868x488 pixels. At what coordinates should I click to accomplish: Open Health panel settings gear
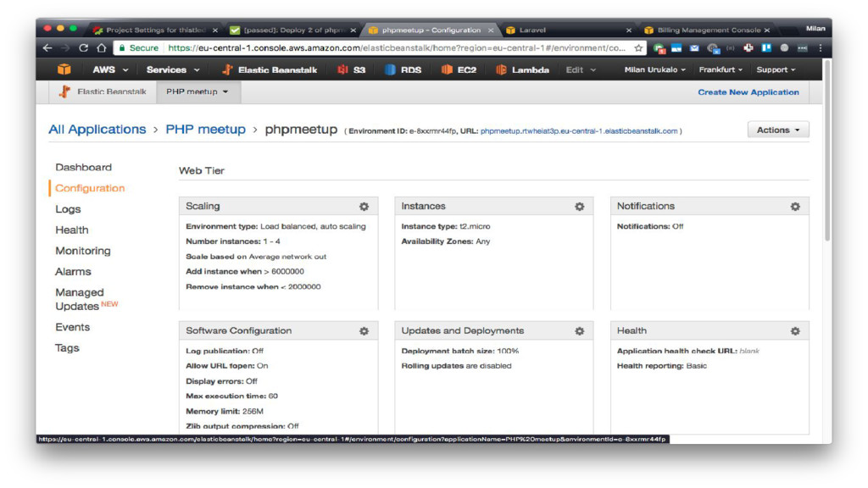[795, 331]
